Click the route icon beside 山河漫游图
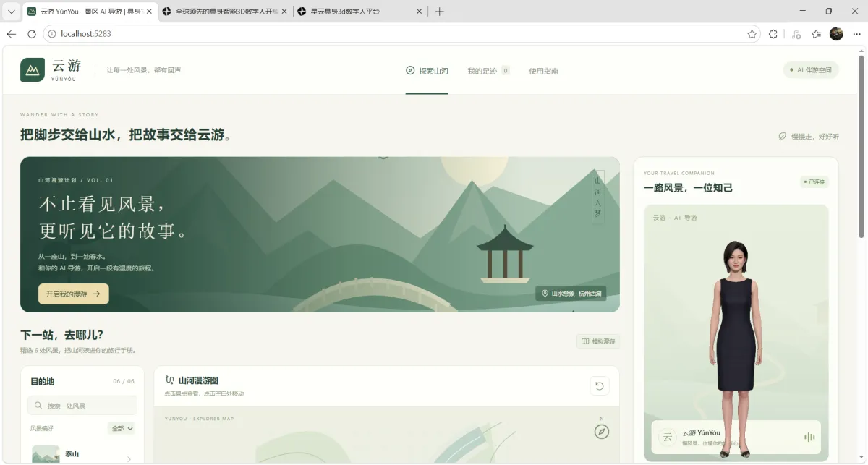Viewport: 868px width, 465px height. click(x=169, y=380)
